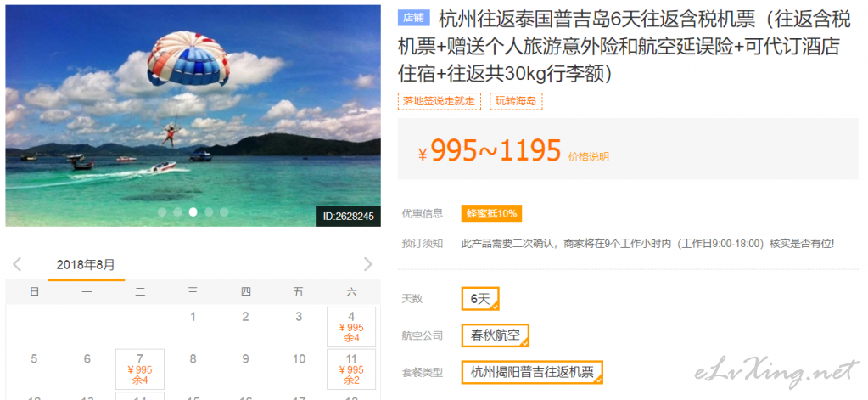
Task: Select the 6天 duration option
Action: point(480,299)
